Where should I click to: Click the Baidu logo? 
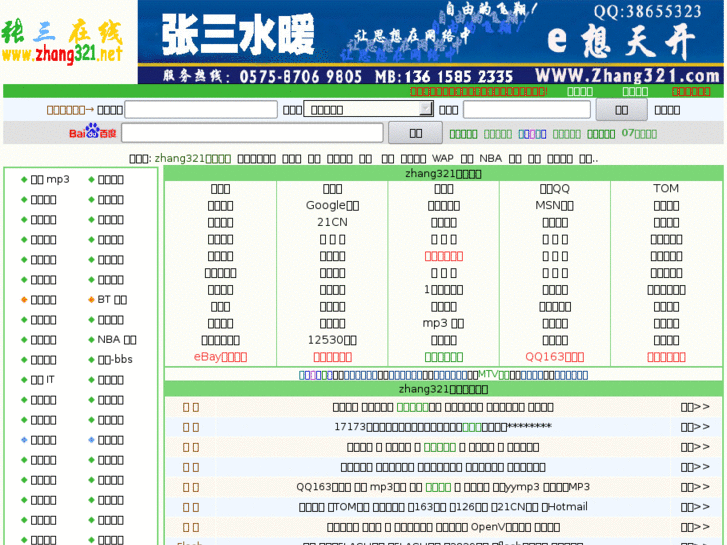(92, 132)
